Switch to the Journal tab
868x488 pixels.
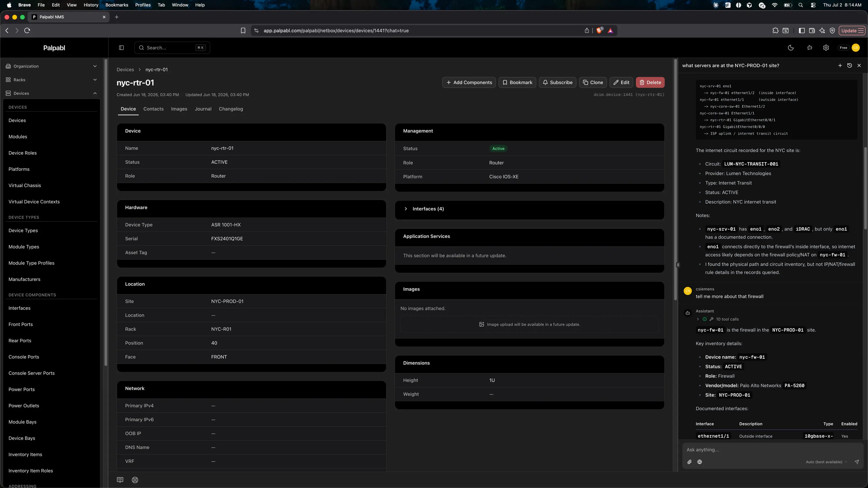coord(203,109)
